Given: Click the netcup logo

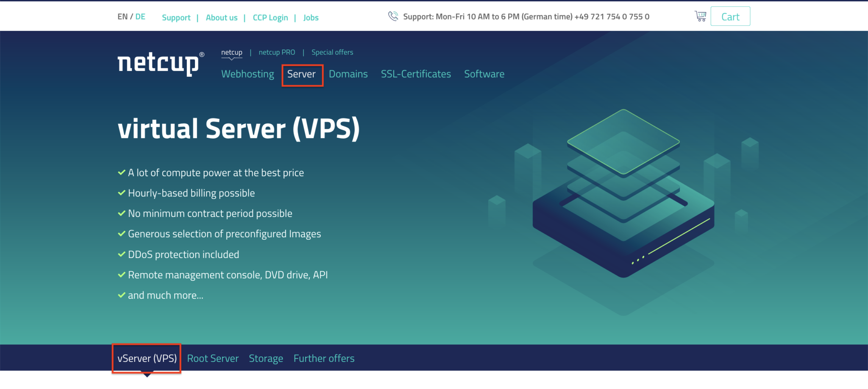Looking at the screenshot, I should [161, 64].
